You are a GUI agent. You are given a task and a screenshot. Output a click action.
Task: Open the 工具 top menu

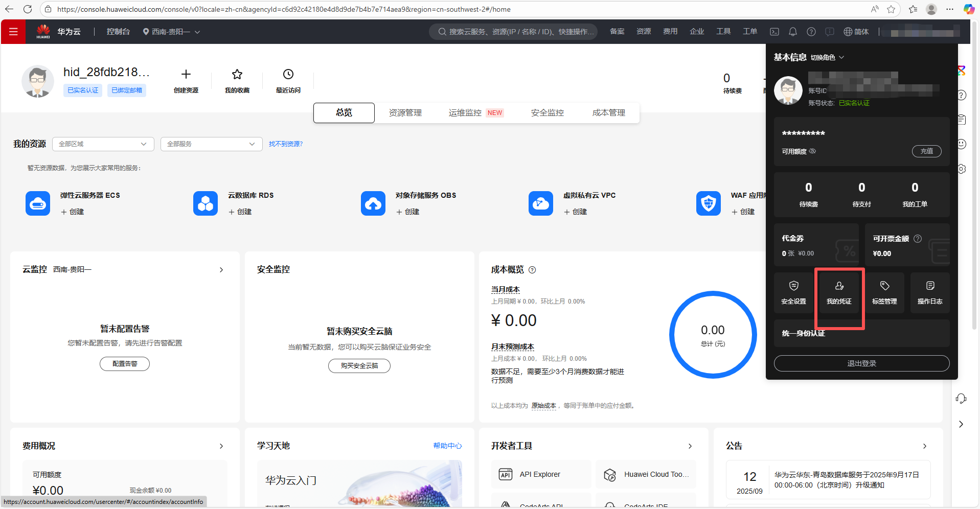pyautogui.click(x=723, y=32)
